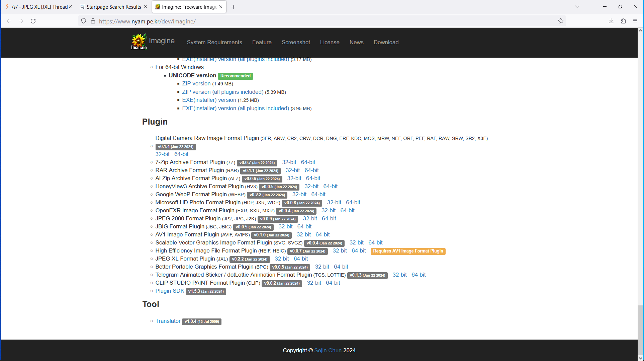The image size is (644, 361).
Task: Download the 1.49 MB ZIP version
Action: (x=196, y=84)
